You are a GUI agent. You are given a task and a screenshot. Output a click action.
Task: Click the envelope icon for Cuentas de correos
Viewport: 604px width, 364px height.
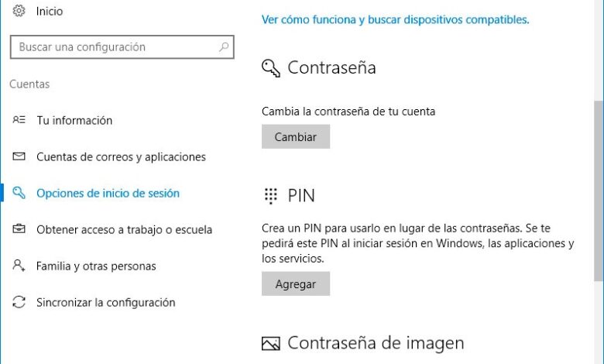coord(19,156)
